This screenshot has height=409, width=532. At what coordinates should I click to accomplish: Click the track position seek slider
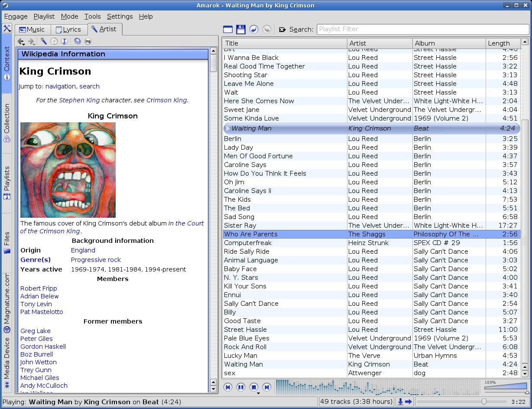(x=461, y=402)
